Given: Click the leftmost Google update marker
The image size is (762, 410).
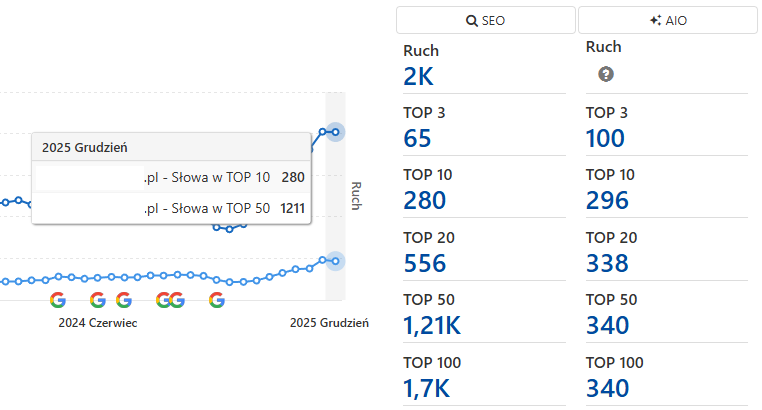Looking at the screenshot, I should (x=57, y=299).
